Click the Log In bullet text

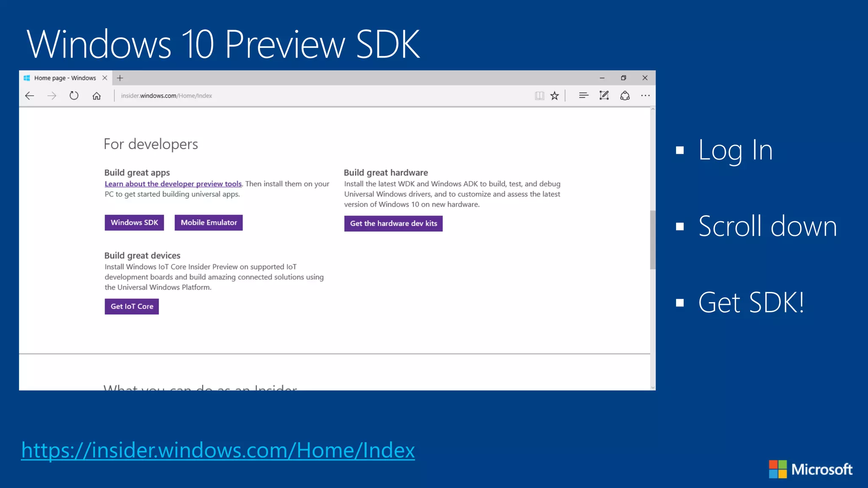point(735,151)
